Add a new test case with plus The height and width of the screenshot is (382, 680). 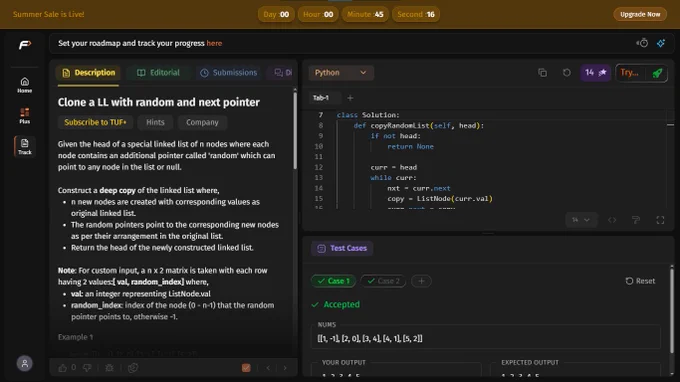tap(421, 281)
